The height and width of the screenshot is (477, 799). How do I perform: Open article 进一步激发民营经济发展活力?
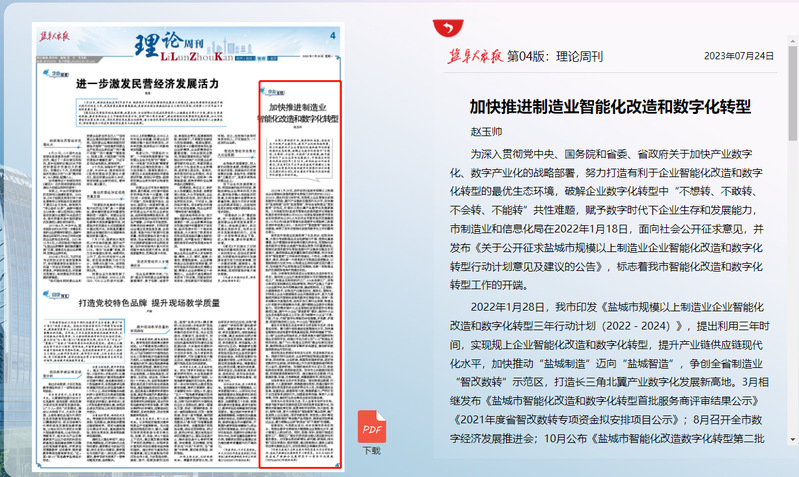[147, 85]
